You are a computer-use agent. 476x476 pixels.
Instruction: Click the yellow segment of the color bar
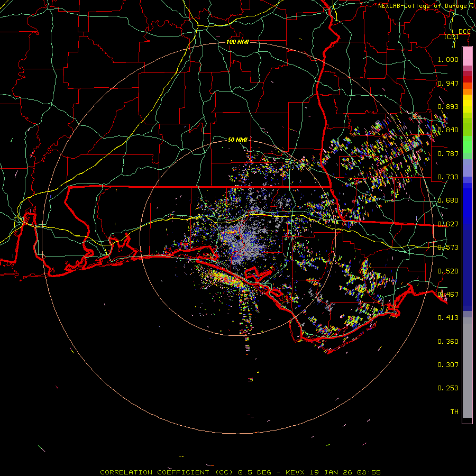coord(467,104)
